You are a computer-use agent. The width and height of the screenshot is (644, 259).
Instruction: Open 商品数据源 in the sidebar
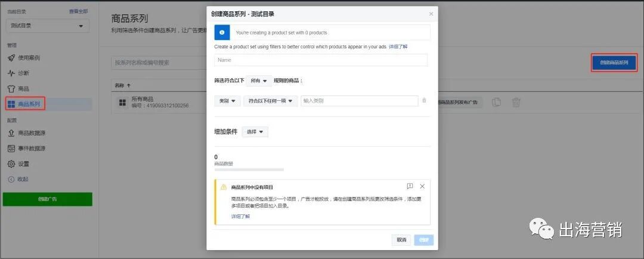coord(27,133)
